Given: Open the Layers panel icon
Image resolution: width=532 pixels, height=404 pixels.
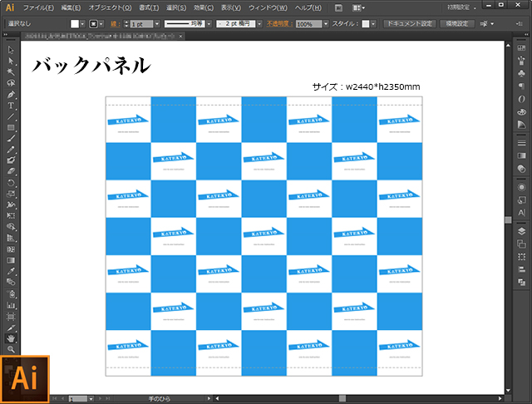Looking at the screenshot, I should (521, 231).
